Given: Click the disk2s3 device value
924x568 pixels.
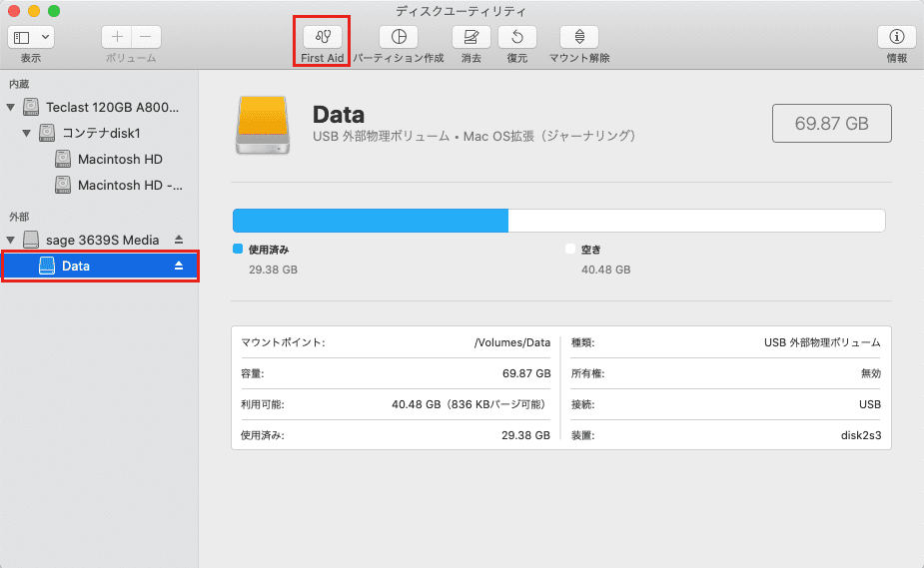Looking at the screenshot, I should click(861, 435).
